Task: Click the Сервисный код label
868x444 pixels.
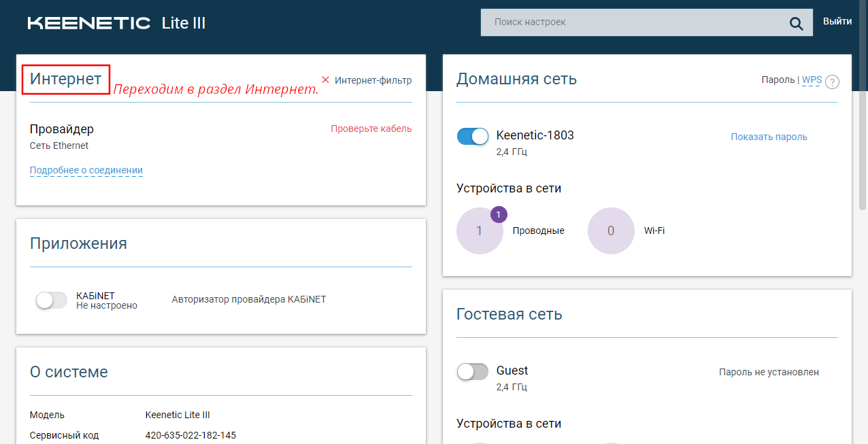Action: (64, 435)
